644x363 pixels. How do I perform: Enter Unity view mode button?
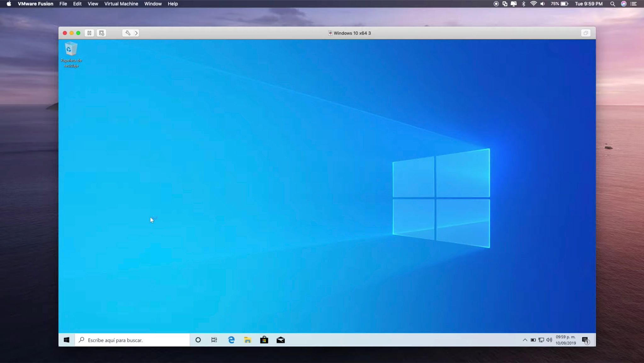[x=585, y=33]
